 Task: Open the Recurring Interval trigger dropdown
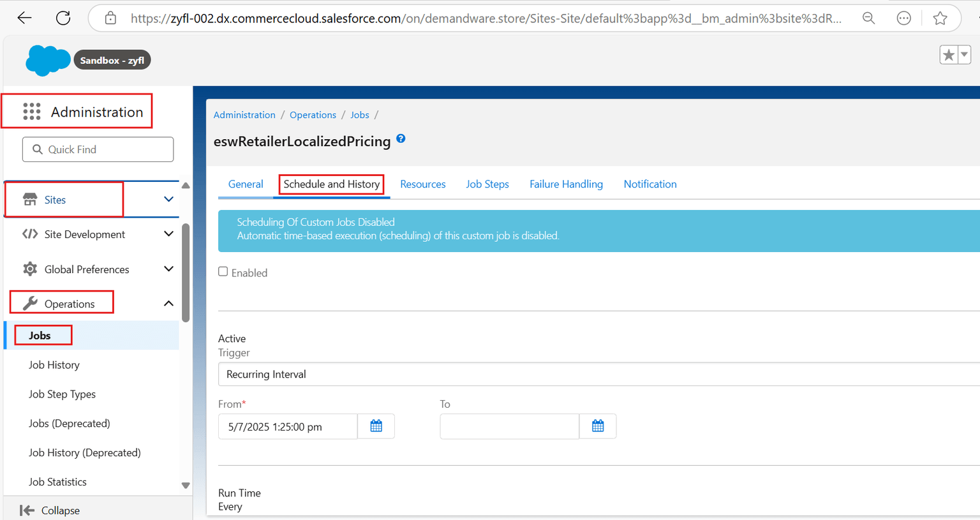click(598, 375)
